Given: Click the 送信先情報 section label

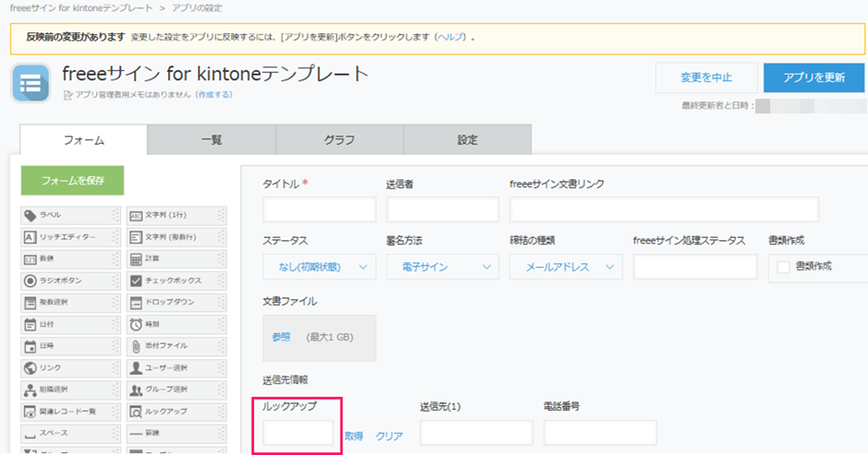Looking at the screenshot, I should tap(285, 379).
